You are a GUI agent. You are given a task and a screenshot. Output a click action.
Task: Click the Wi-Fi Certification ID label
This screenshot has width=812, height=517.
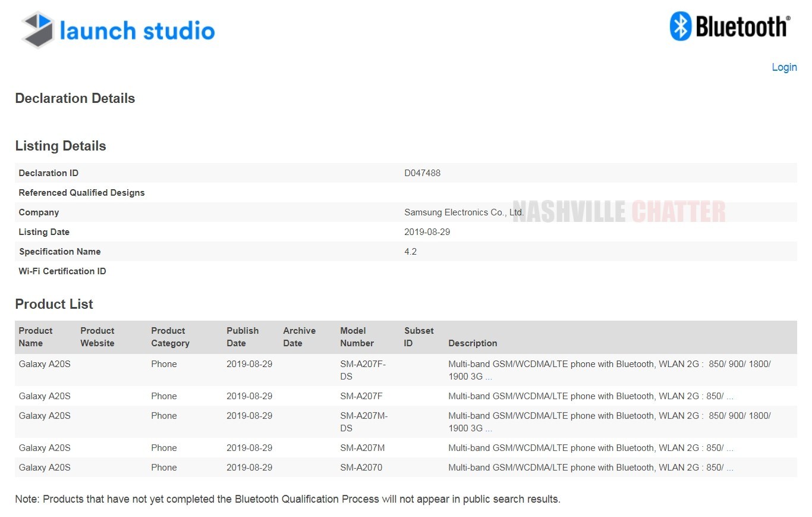coord(62,271)
